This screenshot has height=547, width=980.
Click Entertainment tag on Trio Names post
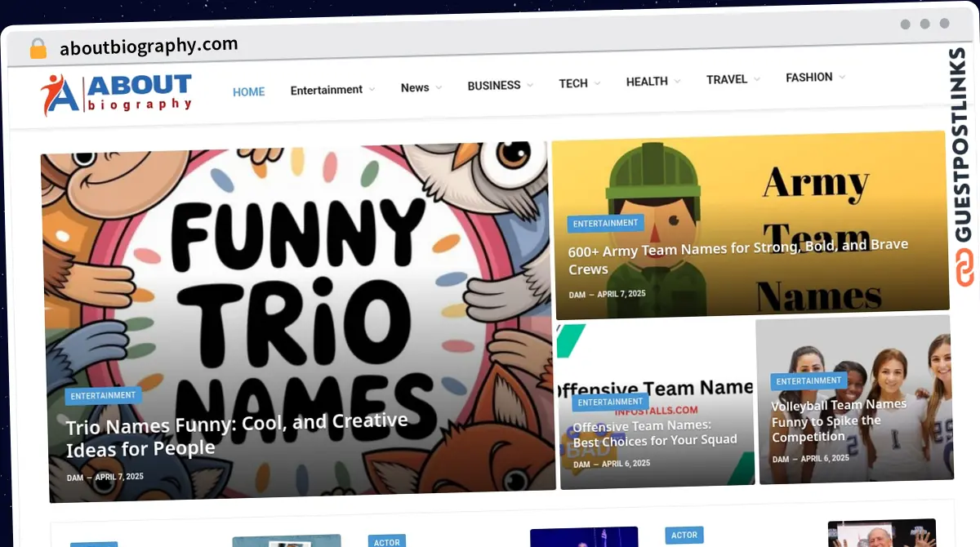point(103,396)
